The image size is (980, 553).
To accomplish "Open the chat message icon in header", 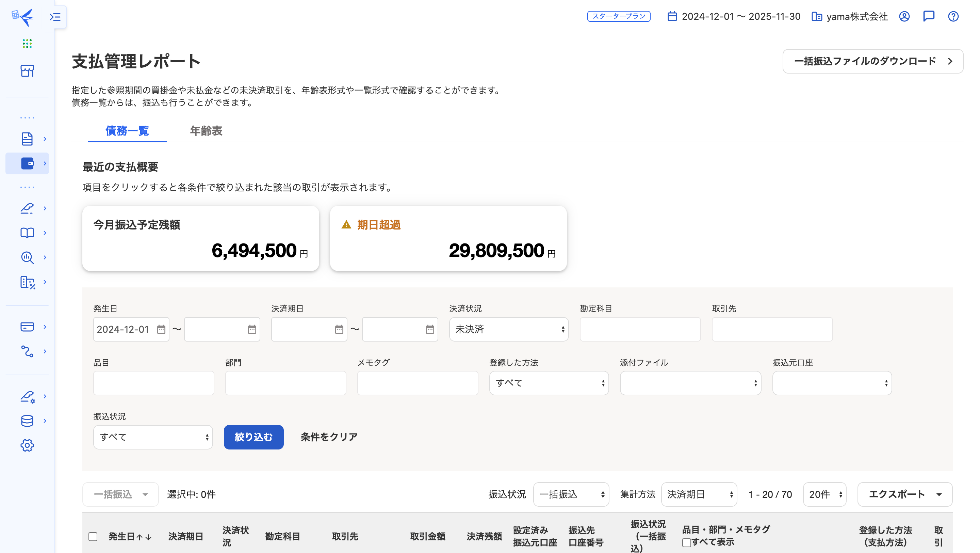I will coord(929,16).
